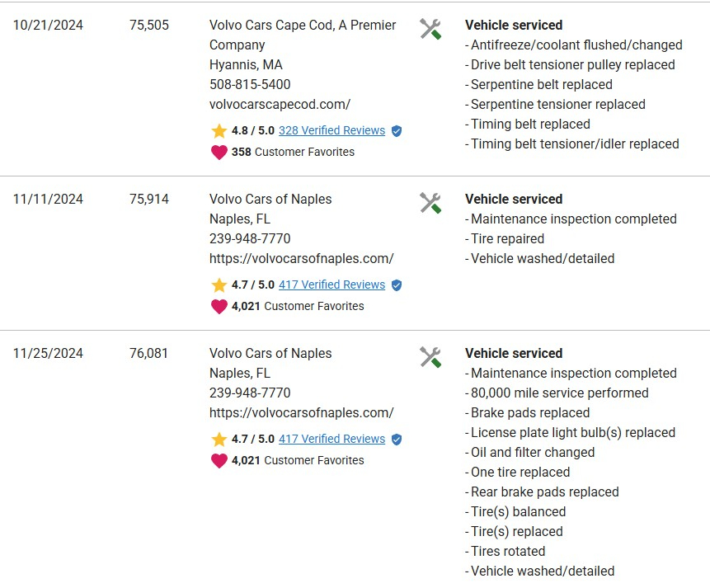Image resolution: width=710 pixels, height=588 pixels.
Task: Click the service wrench icon for 11/25/2024
Action: 430,357
